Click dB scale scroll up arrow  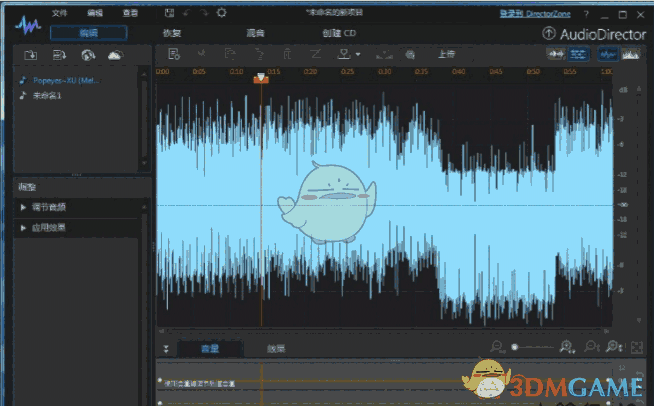pyautogui.click(x=639, y=89)
